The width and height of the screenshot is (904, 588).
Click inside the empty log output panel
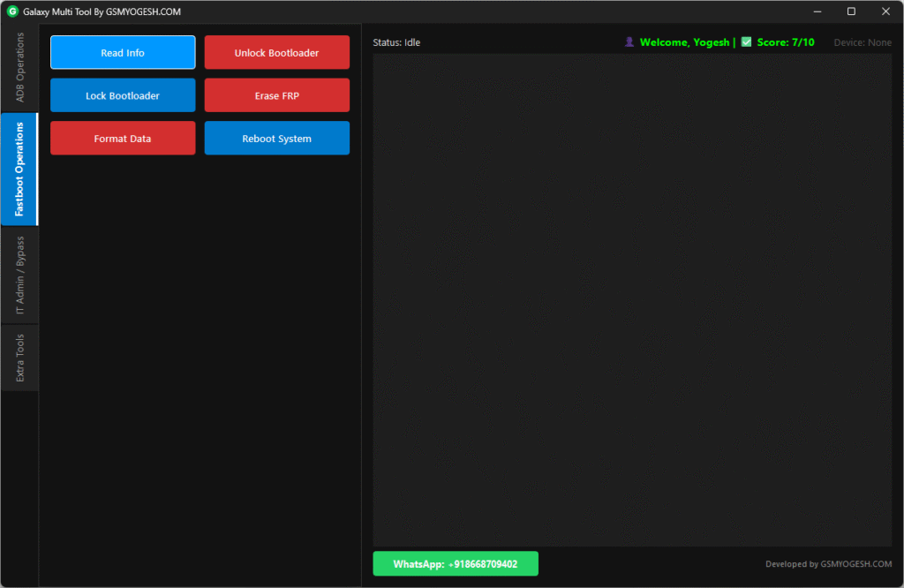(631, 300)
